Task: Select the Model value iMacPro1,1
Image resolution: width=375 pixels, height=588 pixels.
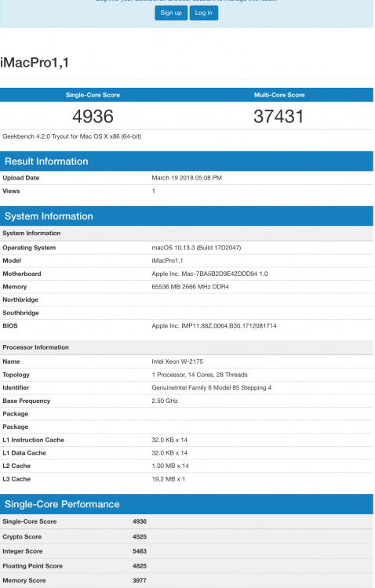Action: (167, 260)
